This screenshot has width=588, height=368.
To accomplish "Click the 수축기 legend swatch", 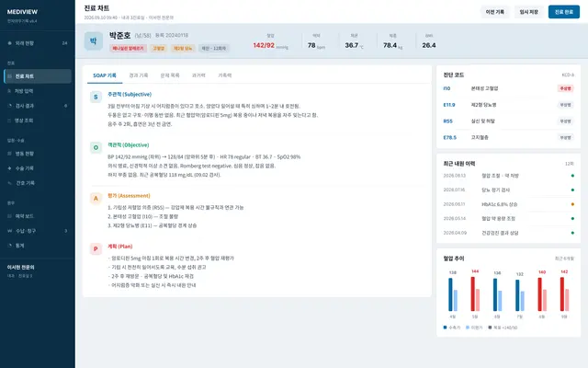I will click(x=445, y=328).
